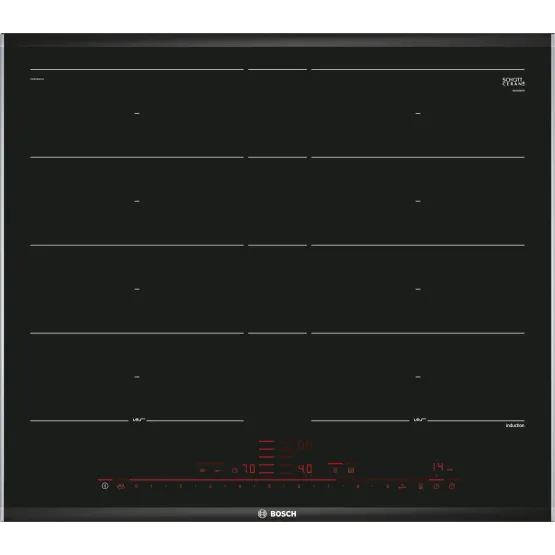This screenshot has width=555, height=555.
Task: Tap the hourglass kitchen timer symbol
Action: (x=420, y=486)
